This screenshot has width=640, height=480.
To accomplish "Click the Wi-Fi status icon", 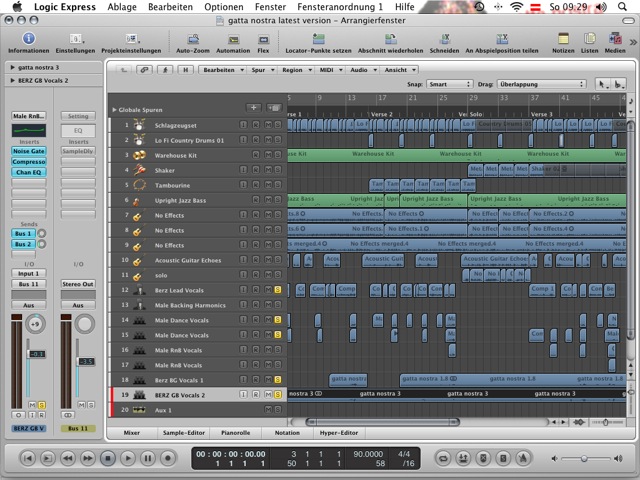I will coord(517,7).
